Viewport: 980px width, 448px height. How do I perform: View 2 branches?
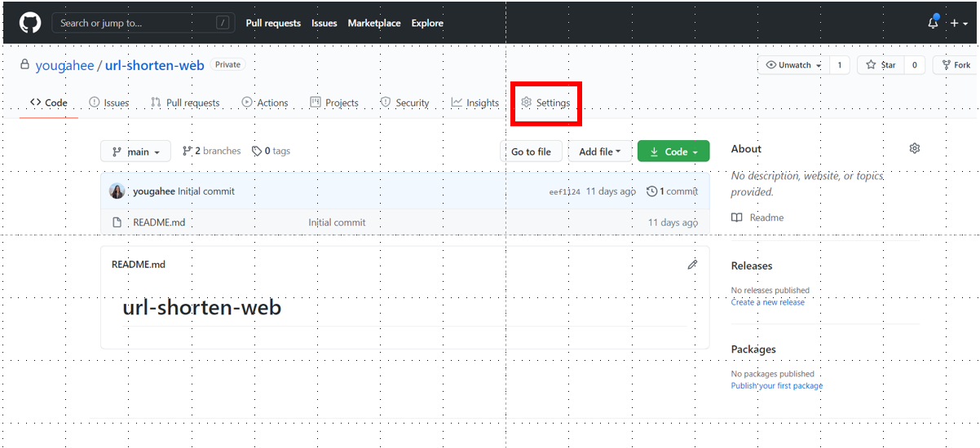211,151
